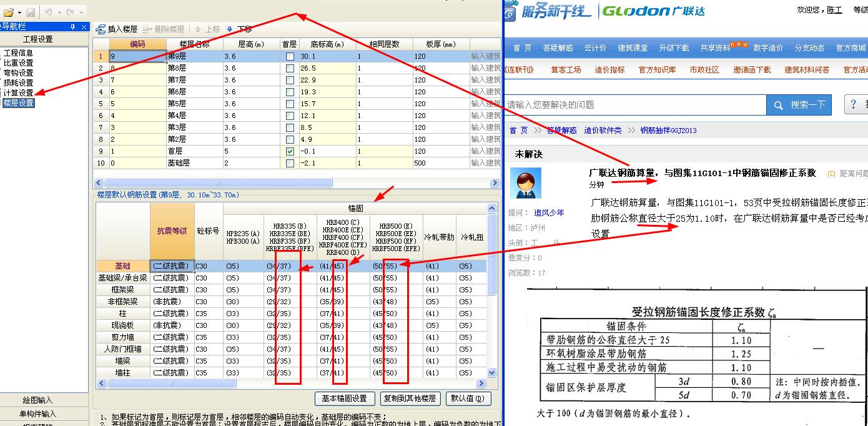Click 删除楼层 delete floor button
This screenshot has height=426, width=868.
click(x=164, y=29)
